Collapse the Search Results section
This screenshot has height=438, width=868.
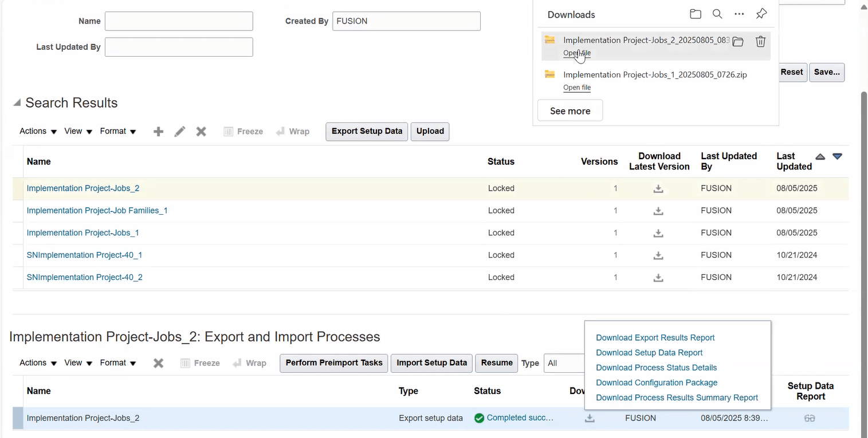17,102
